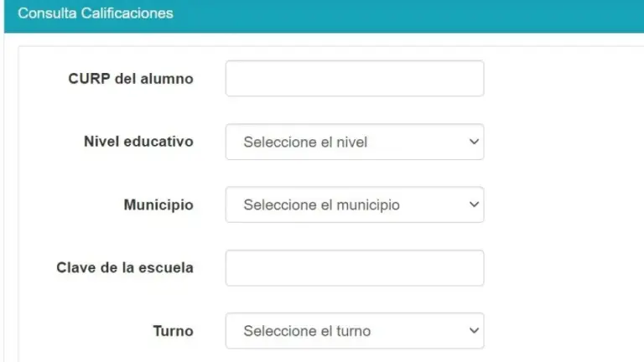Image resolution: width=644 pixels, height=362 pixels.
Task: Click the 'Nivel educativo' label
Action: pyautogui.click(x=138, y=142)
